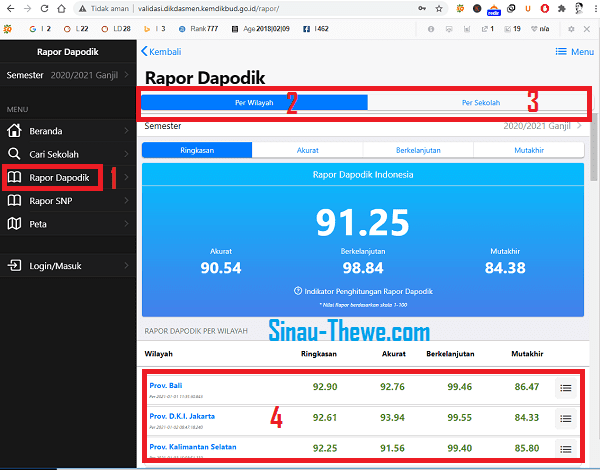Open Beranda menu item
600x470 pixels.
point(68,131)
